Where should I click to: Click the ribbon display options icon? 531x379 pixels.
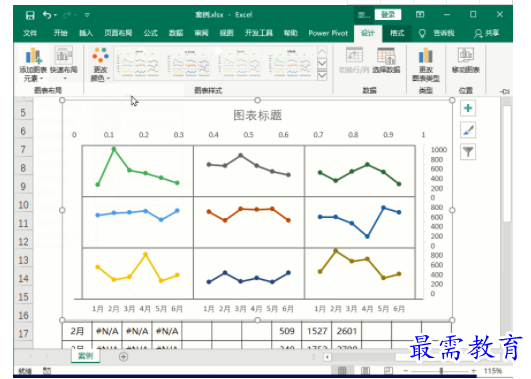(420, 15)
